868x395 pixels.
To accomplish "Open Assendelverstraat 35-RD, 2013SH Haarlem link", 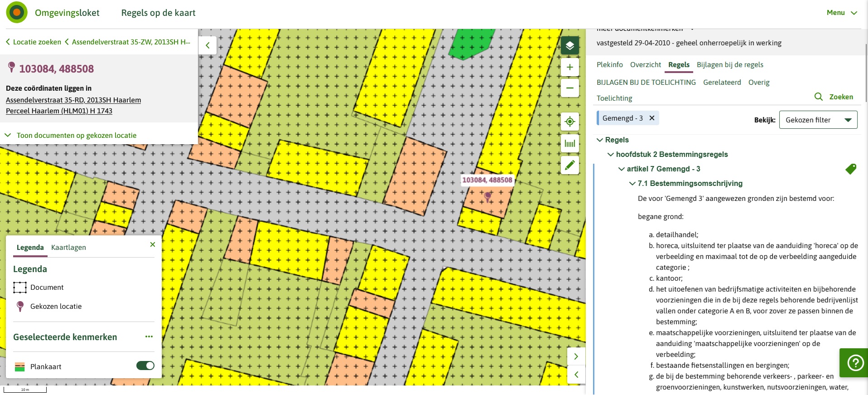I will [73, 100].
